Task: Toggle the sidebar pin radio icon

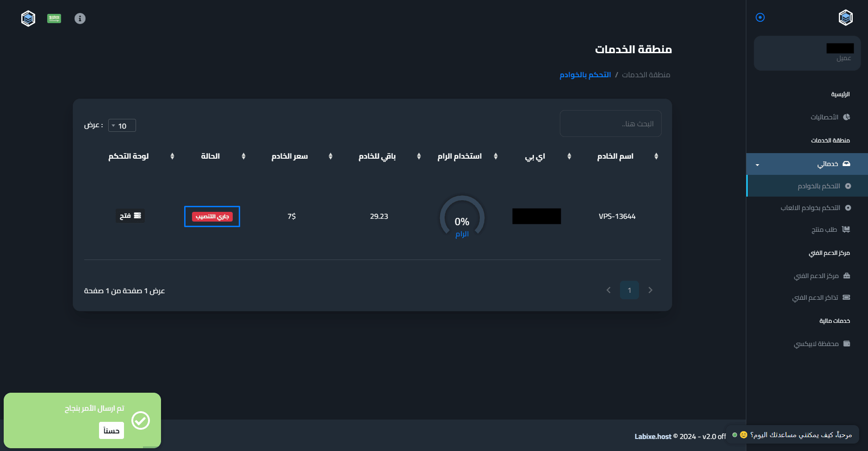Action: click(x=760, y=18)
